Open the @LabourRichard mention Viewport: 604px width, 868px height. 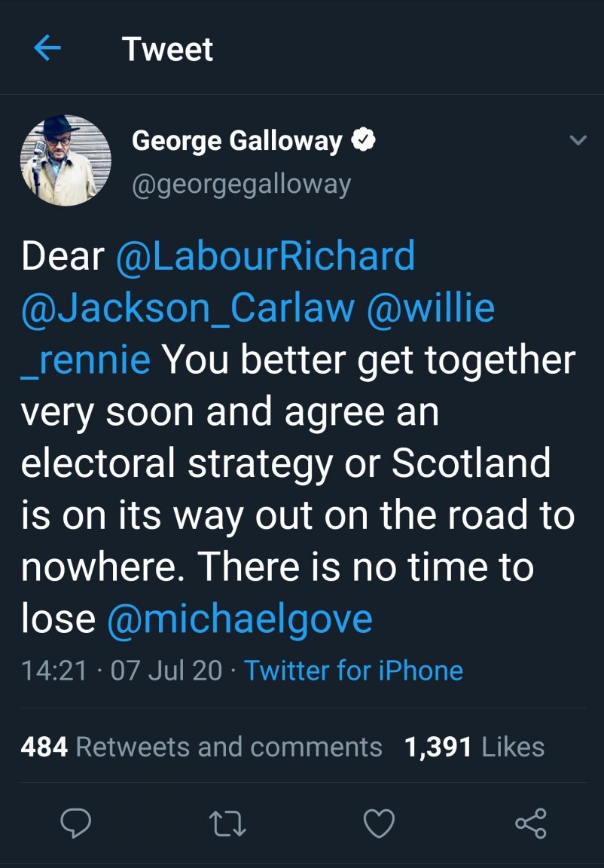[x=265, y=256]
